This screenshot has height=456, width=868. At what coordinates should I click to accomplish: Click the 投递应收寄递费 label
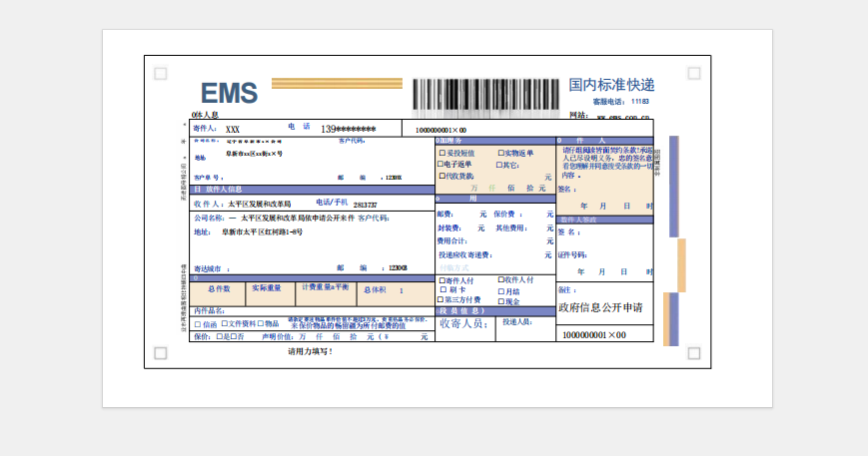(465, 255)
